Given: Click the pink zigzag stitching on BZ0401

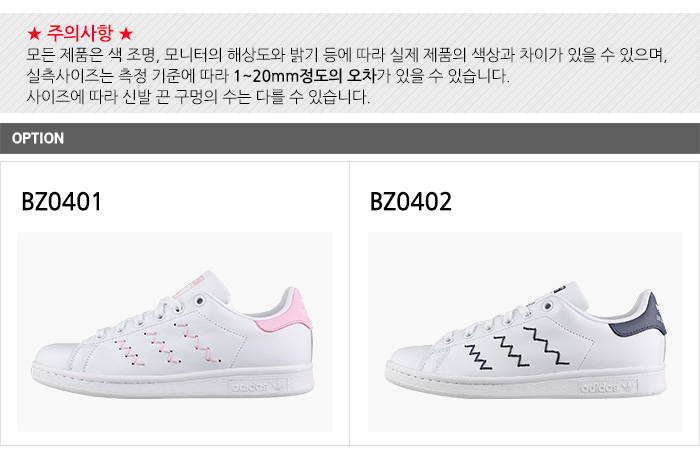Looking at the screenshot, I should (167, 344).
